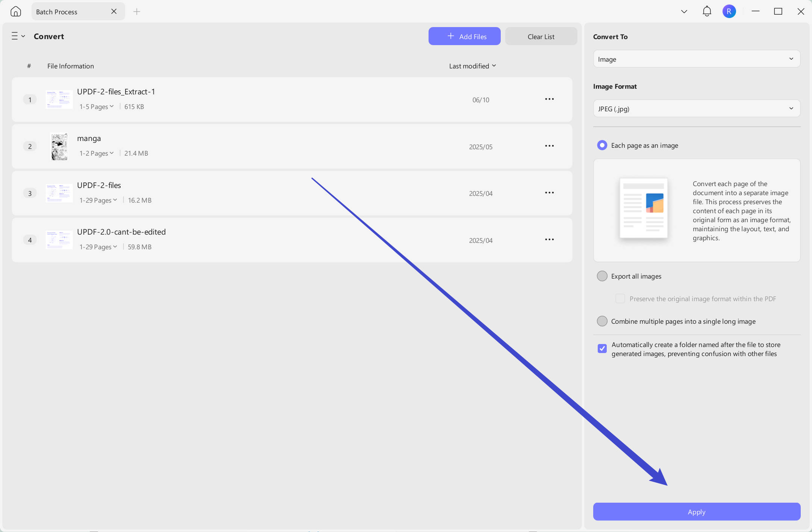The width and height of the screenshot is (812, 532).
Task: Uncheck automatically create folder option
Action: pos(602,349)
